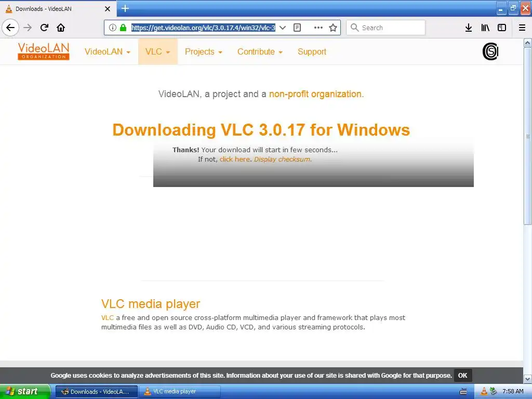Open the Display checksum link
This screenshot has width=532, height=399.
point(283,159)
